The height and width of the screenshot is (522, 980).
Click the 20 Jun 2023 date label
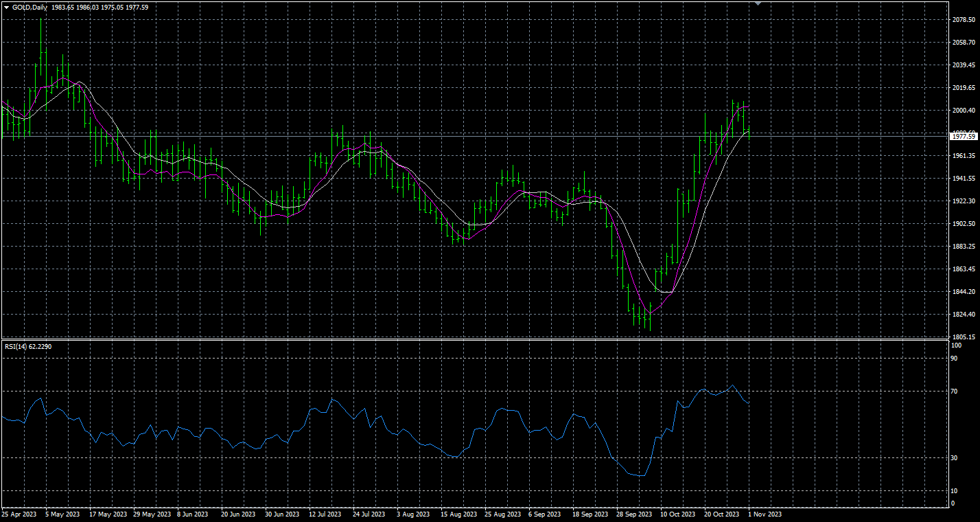click(239, 514)
